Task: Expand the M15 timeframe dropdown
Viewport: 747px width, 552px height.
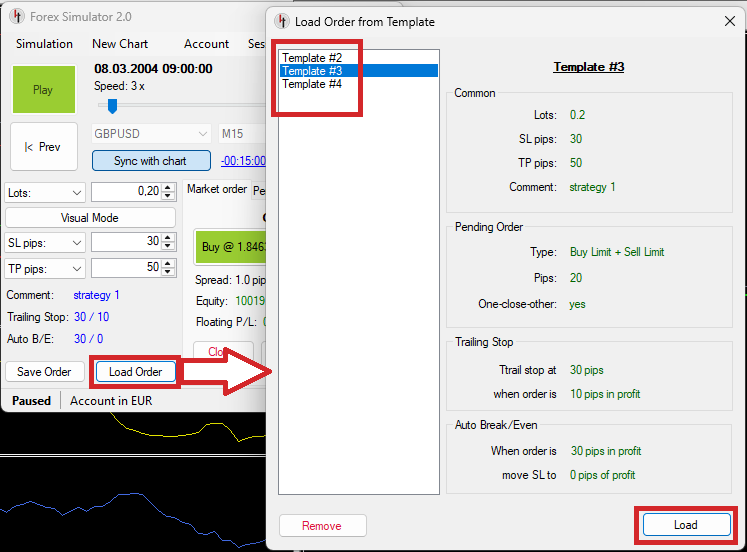Action: click(242, 134)
